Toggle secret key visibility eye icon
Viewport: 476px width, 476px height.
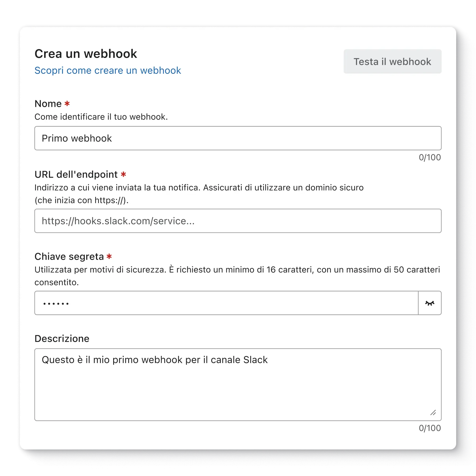[430, 303]
